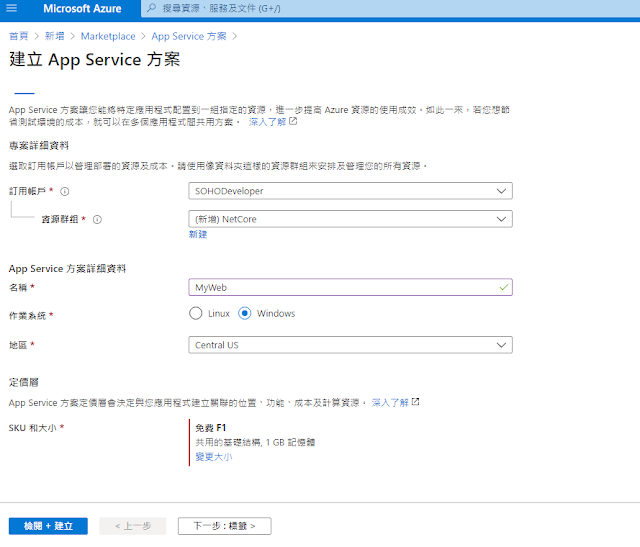This screenshot has height=547, width=640.
Task: Click 專案詳細資料 section heading
Action: click(39, 146)
